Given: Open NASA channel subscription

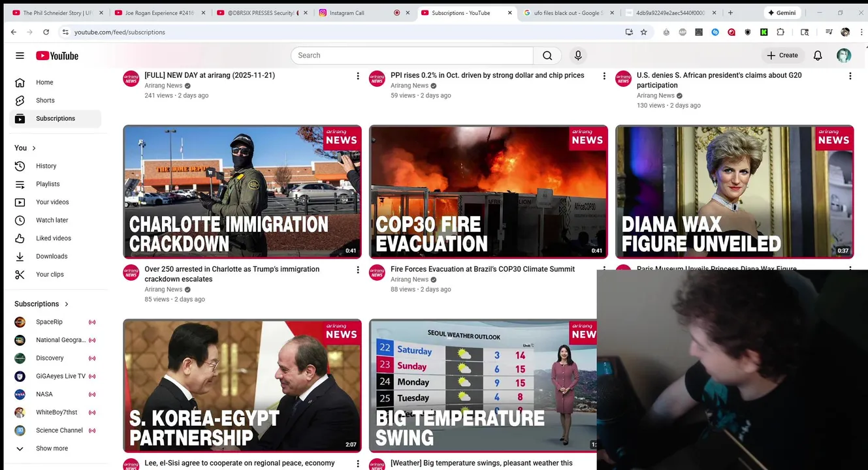Looking at the screenshot, I should [x=54, y=394].
